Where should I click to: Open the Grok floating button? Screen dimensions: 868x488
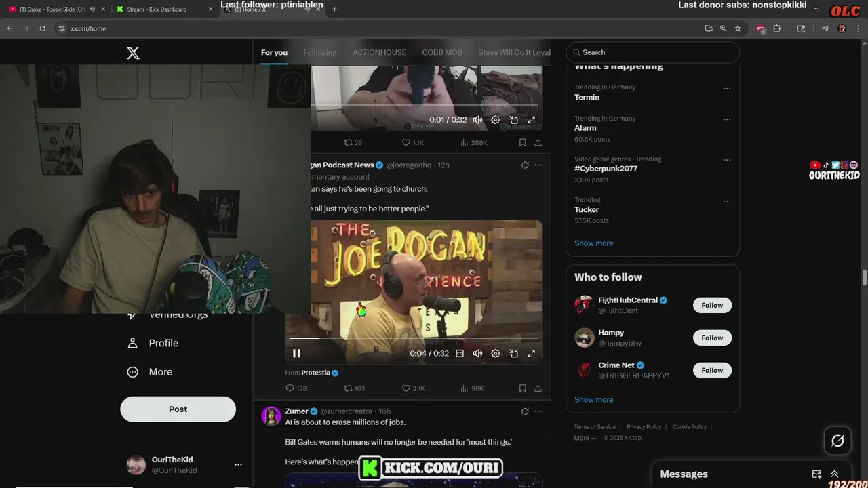[x=837, y=441]
